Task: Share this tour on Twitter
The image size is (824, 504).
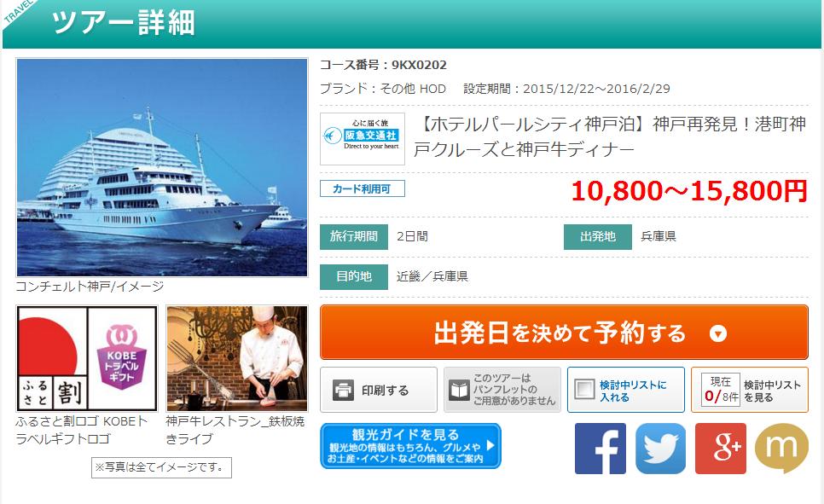Action: [660, 449]
